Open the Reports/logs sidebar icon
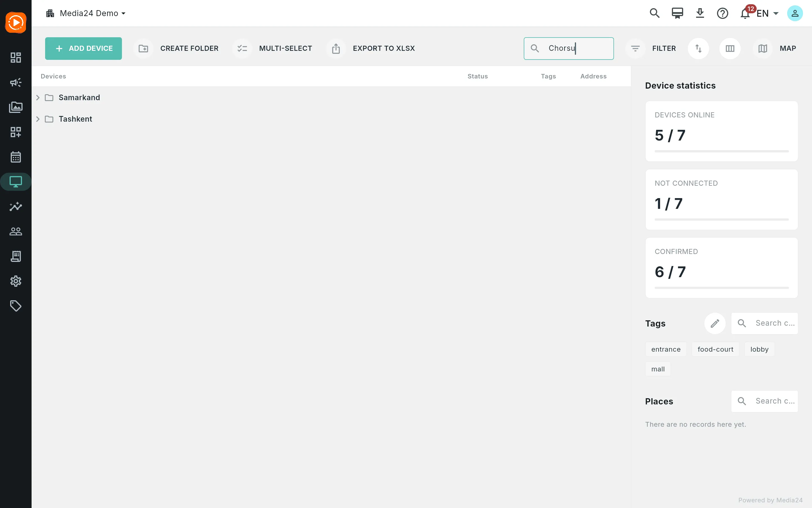812x508 pixels. point(16,256)
